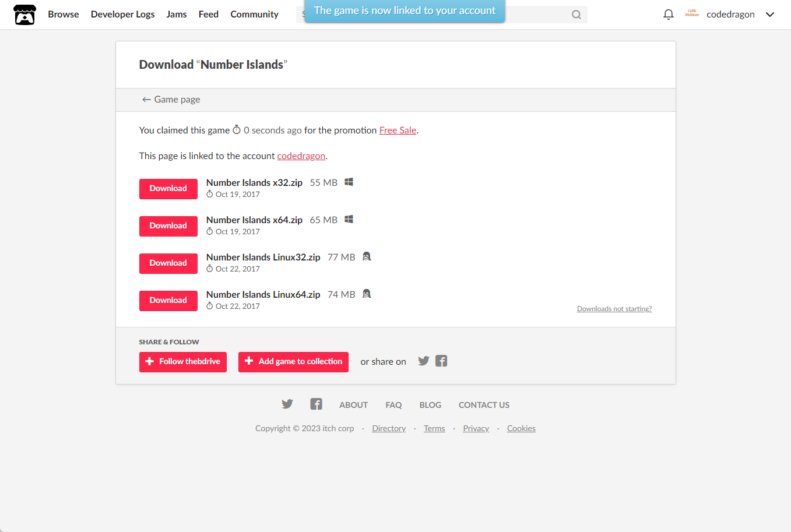The width and height of the screenshot is (791, 532).
Task: Open the CONTACT US footer link
Action: tap(484, 405)
